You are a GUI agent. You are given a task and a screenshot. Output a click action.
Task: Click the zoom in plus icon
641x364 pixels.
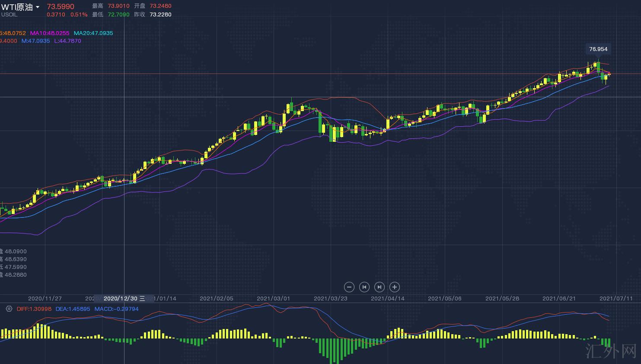394,287
